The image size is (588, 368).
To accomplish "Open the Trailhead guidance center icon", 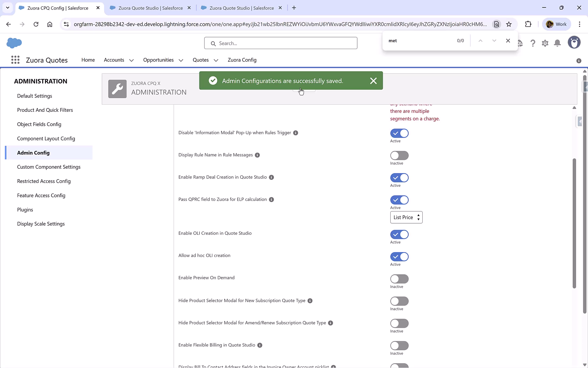I will [521, 43].
